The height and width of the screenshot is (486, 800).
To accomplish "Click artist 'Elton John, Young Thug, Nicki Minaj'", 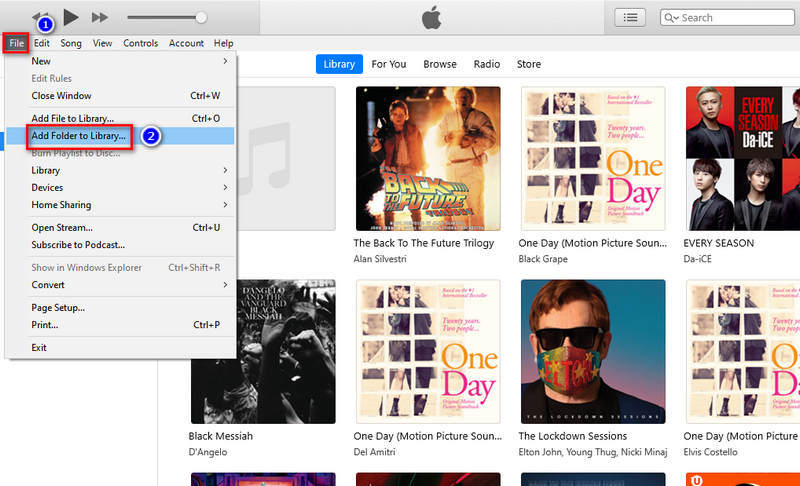I will 592,452.
